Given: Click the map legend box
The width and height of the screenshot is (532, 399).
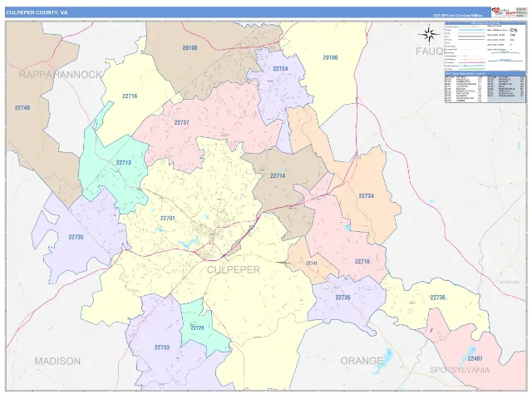Looking at the screenshot, I should click(485, 47).
